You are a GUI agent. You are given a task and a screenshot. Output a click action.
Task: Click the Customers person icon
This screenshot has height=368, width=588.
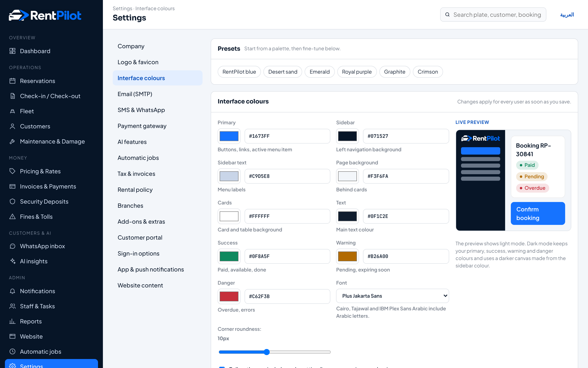click(x=12, y=126)
